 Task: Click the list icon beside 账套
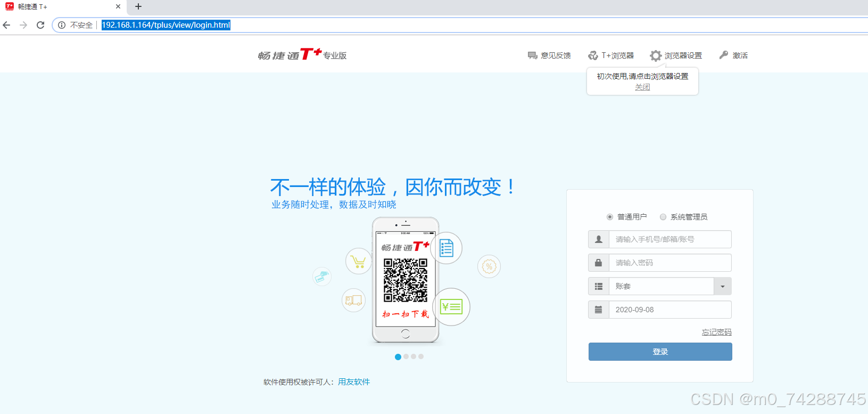pyautogui.click(x=599, y=286)
